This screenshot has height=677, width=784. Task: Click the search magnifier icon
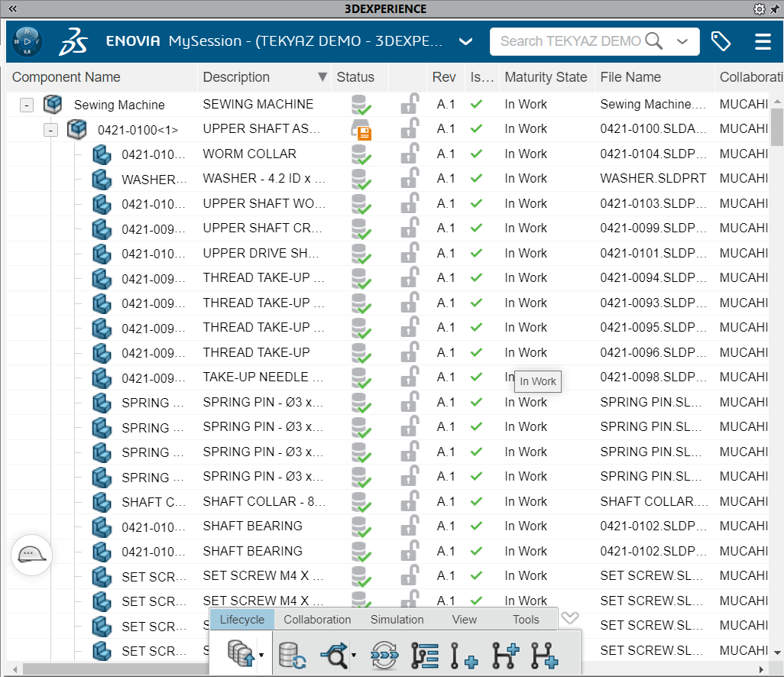[x=654, y=41]
